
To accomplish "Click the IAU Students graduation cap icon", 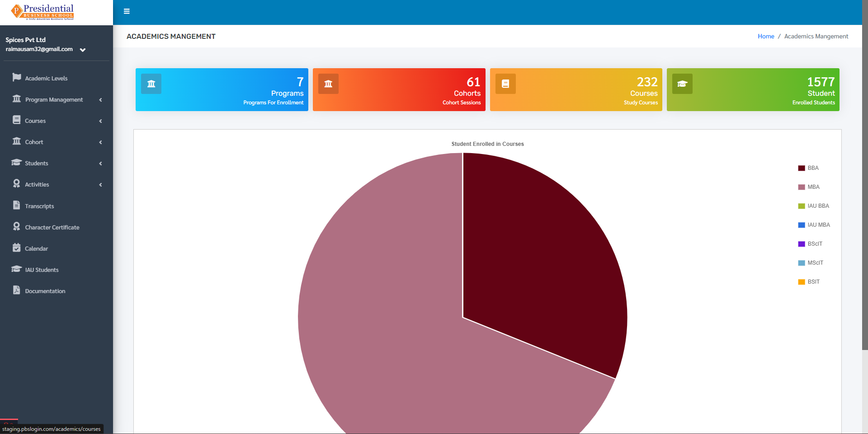I will (x=17, y=269).
